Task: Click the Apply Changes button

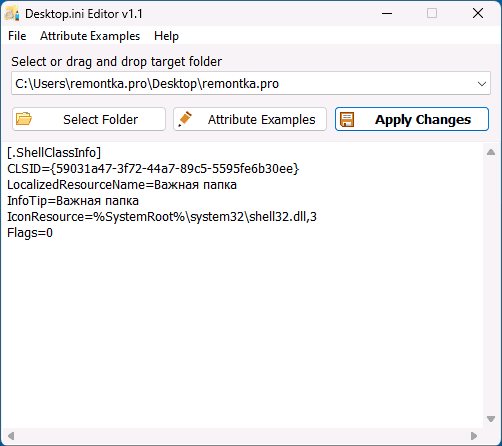Action: point(412,119)
